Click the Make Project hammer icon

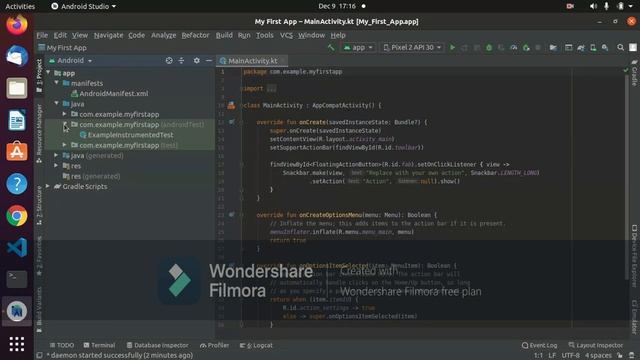tap(331, 48)
